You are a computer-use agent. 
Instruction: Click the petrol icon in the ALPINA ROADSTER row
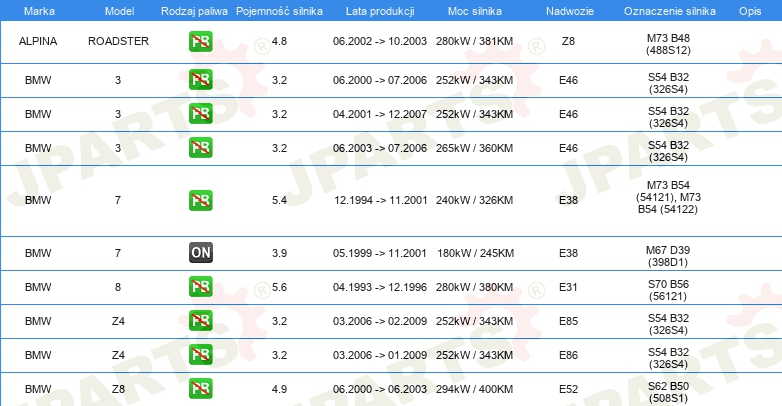(200, 41)
